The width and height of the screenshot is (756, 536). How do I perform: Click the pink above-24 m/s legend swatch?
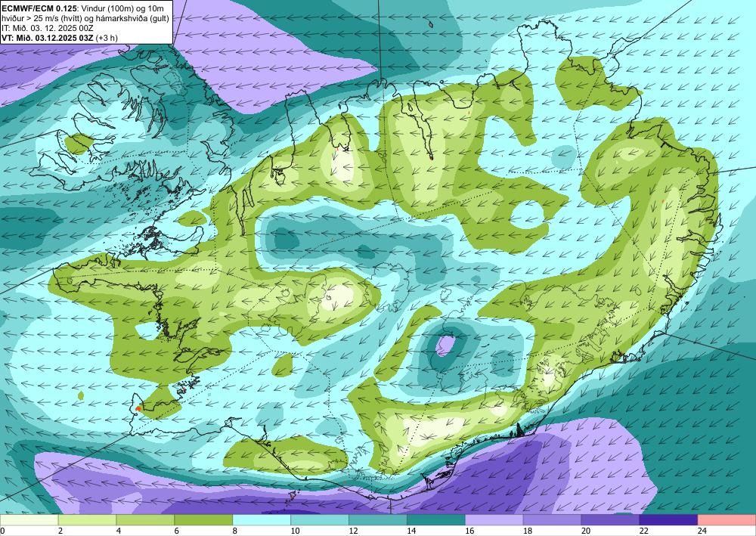pyautogui.click(x=727, y=520)
